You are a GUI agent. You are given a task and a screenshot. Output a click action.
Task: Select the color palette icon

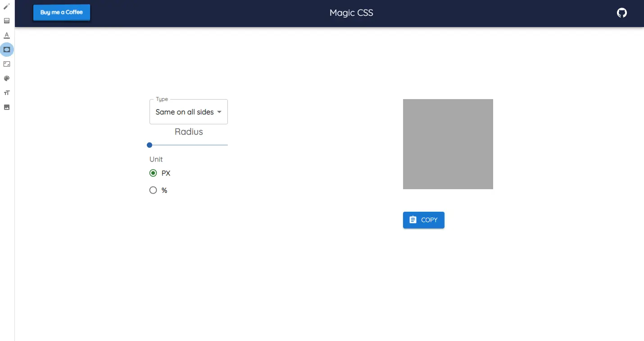[x=7, y=78]
